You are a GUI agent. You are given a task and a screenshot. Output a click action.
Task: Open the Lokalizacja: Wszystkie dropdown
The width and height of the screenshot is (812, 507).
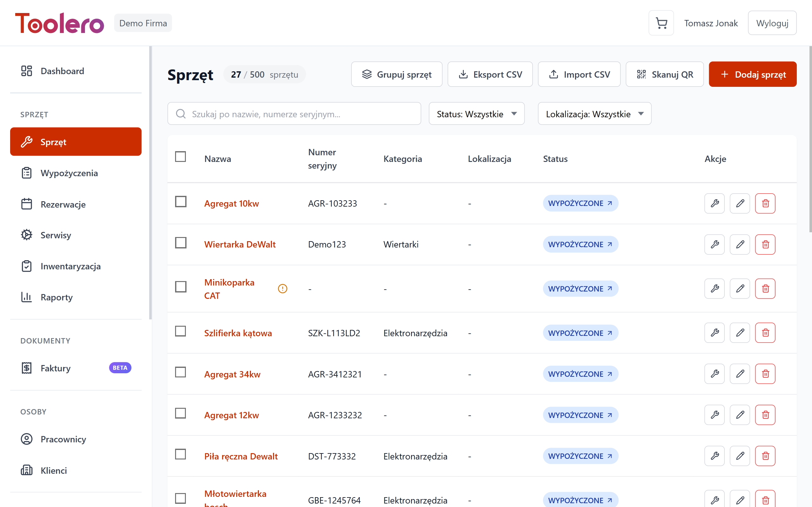594,113
